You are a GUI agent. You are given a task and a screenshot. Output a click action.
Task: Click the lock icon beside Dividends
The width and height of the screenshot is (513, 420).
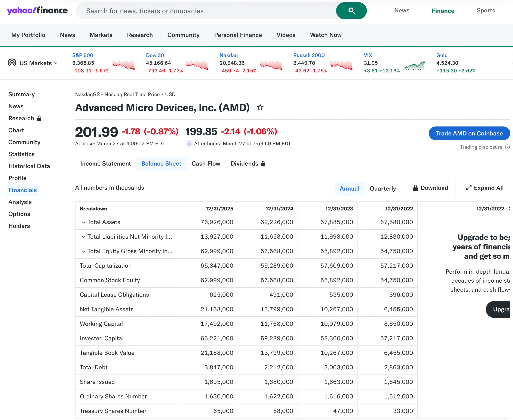[x=263, y=164]
